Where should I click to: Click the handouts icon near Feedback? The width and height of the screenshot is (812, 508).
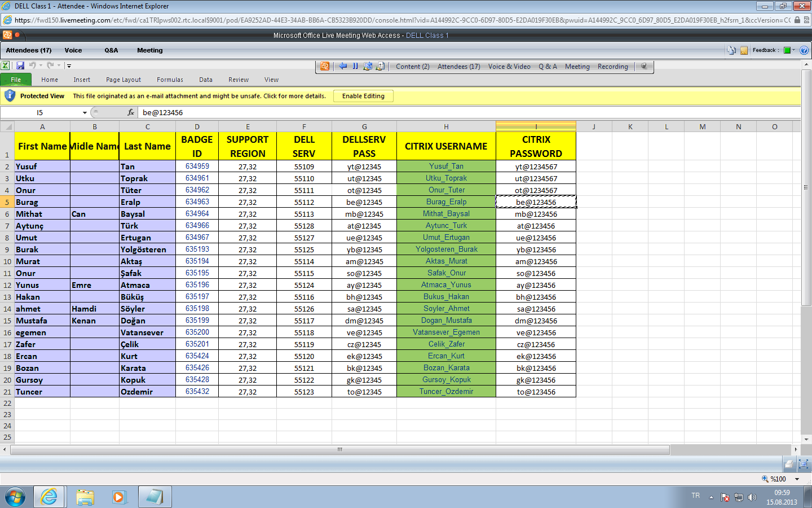click(x=732, y=50)
